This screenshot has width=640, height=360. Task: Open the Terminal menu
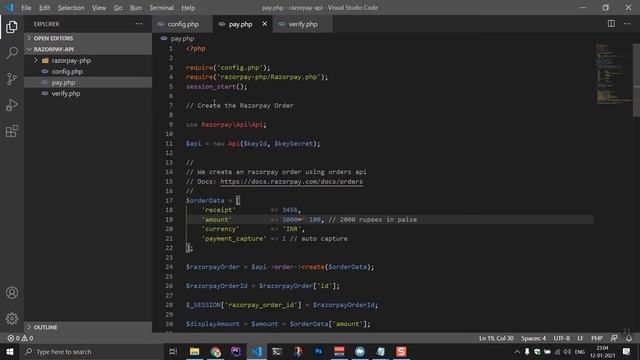161,8
